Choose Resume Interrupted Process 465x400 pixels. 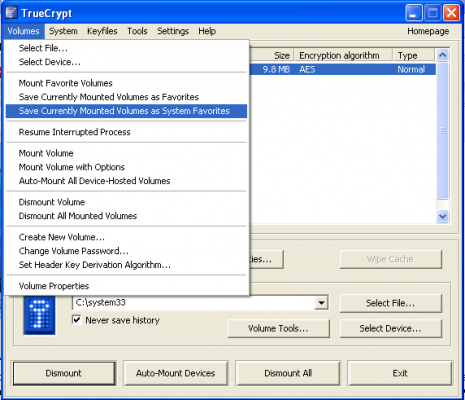126,132
